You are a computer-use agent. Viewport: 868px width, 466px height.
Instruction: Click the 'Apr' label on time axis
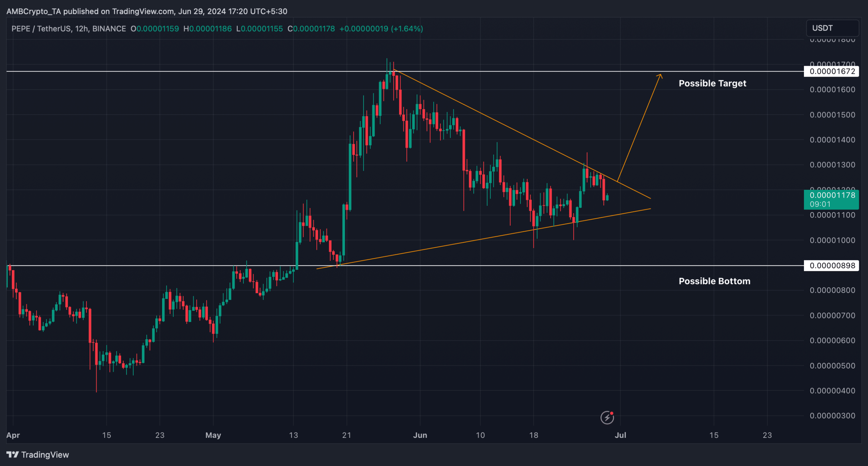click(13, 435)
